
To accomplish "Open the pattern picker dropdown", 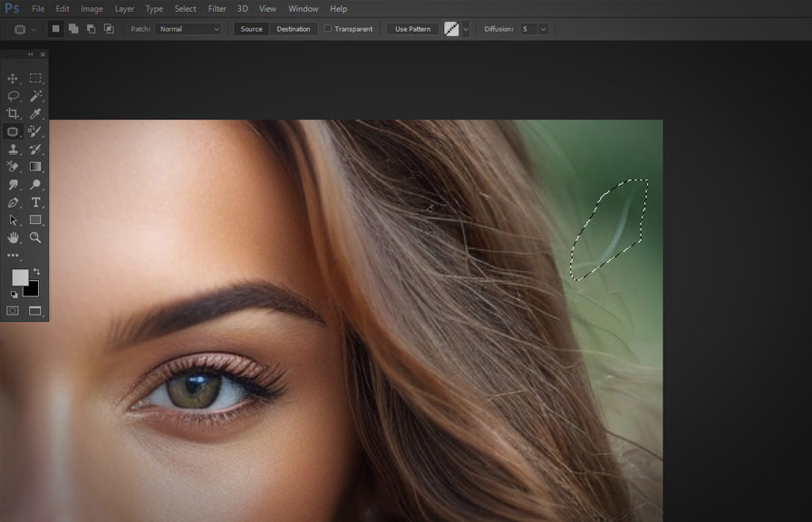I will pos(468,28).
